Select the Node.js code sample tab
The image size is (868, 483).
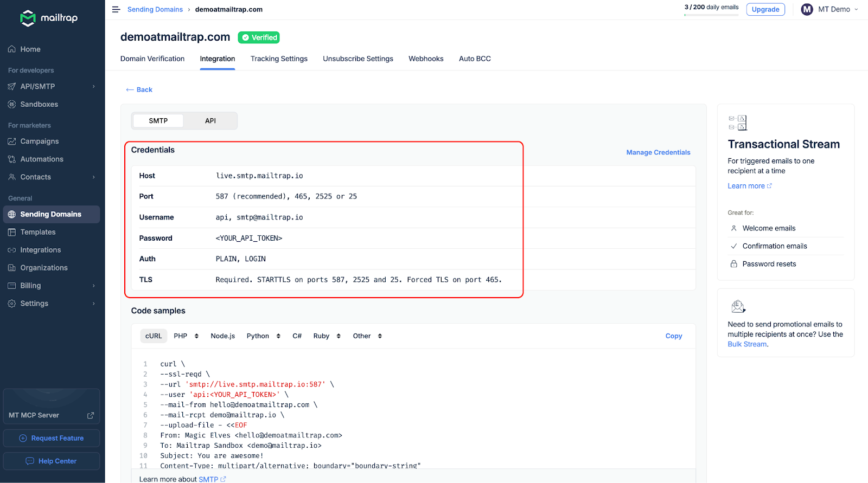[x=223, y=336]
